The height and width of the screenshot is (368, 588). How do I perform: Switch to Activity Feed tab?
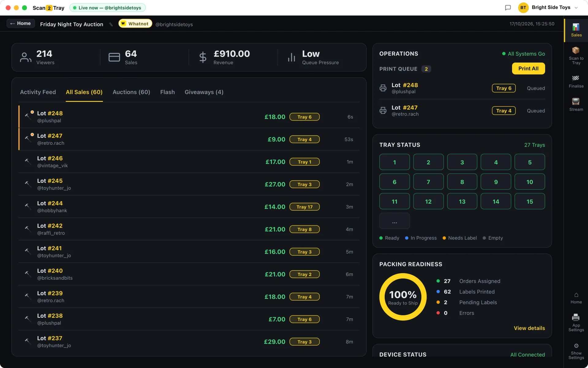coord(38,92)
